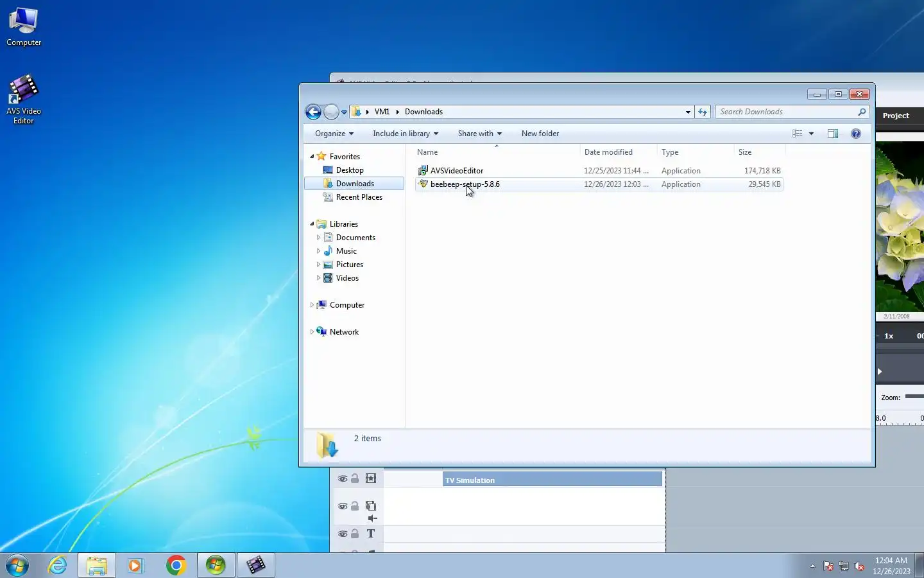Open Windows Media Player from the taskbar
This screenshot has width=924, height=578.
[136, 565]
